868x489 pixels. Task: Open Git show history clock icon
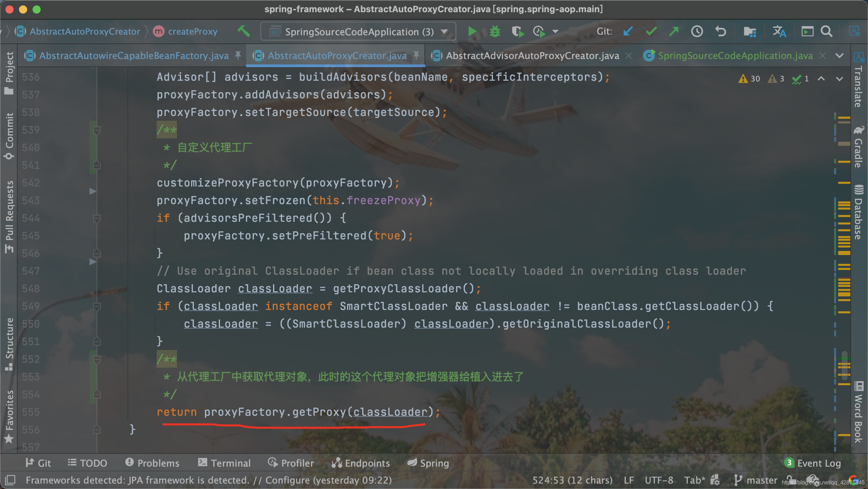coord(697,32)
